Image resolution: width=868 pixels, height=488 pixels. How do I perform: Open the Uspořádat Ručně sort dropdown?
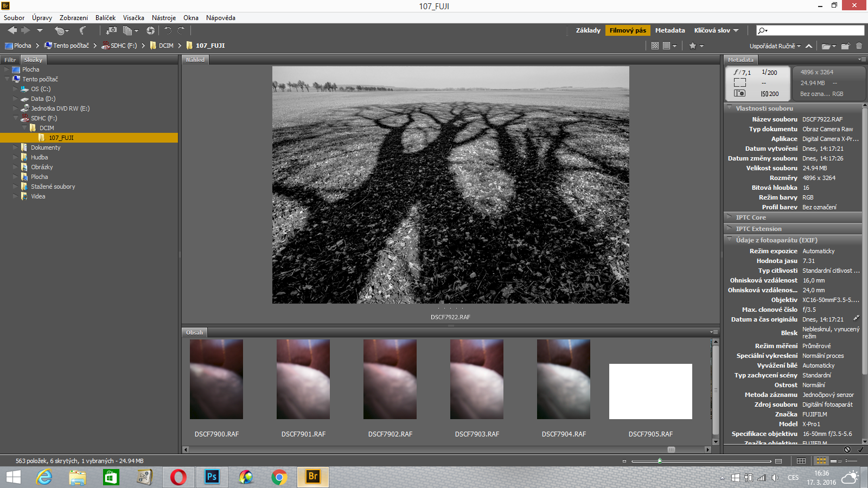click(775, 46)
